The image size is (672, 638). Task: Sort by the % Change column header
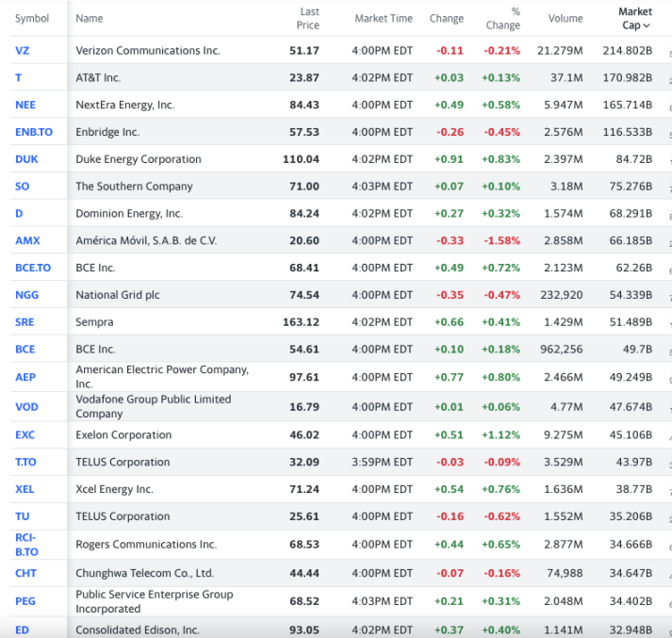[503, 19]
